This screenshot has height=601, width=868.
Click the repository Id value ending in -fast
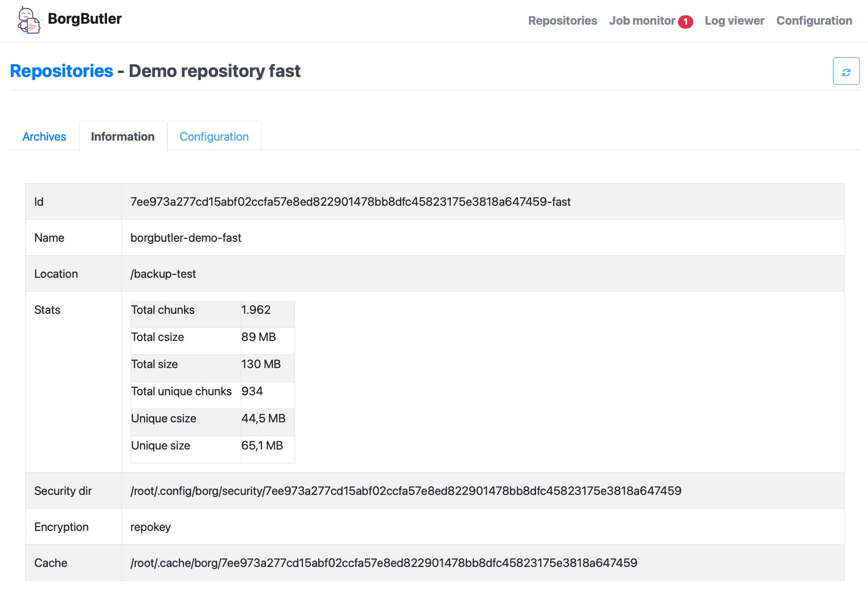(x=350, y=202)
